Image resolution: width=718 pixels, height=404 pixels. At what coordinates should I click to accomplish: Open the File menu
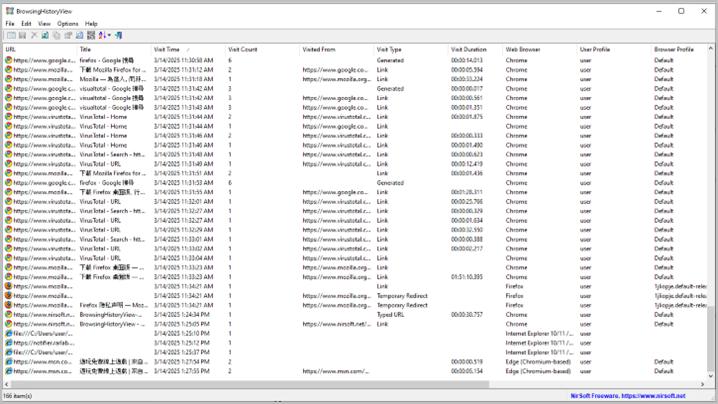[10, 23]
